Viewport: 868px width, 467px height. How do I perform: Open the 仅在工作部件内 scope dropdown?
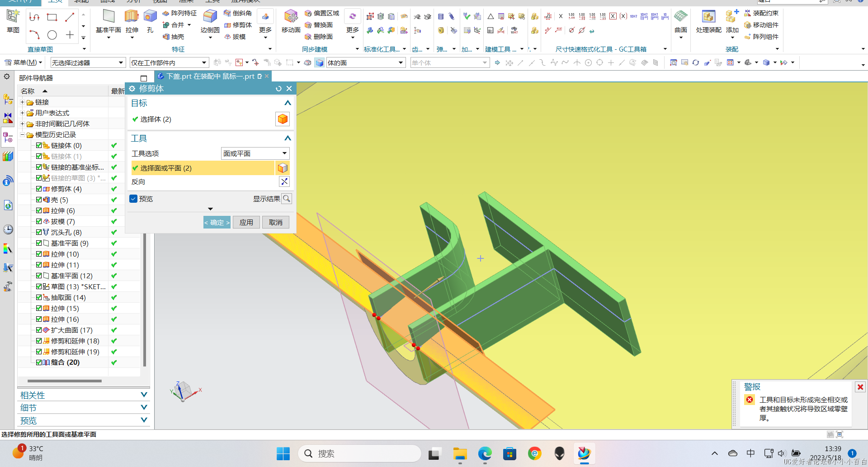169,62
